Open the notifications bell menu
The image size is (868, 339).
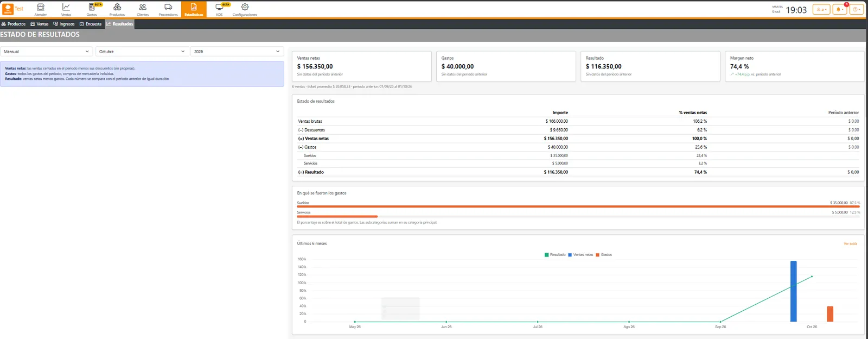[839, 9]
